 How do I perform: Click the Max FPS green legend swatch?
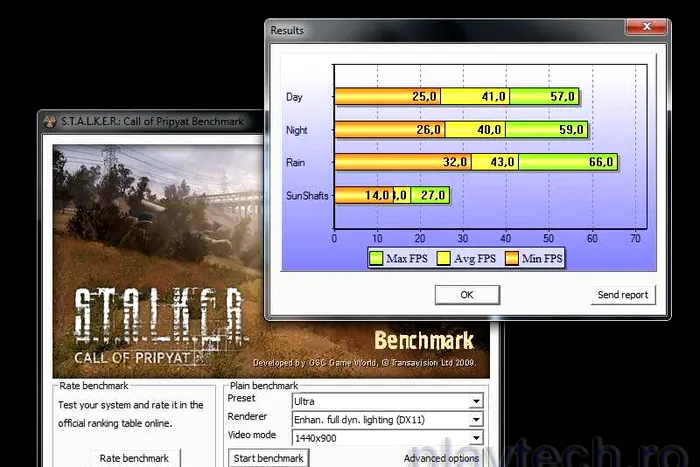(376, 259)
